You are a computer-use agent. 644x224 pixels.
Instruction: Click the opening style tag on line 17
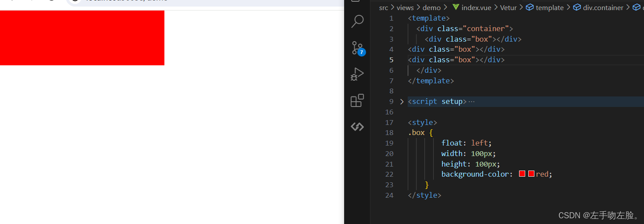point(422,123)
